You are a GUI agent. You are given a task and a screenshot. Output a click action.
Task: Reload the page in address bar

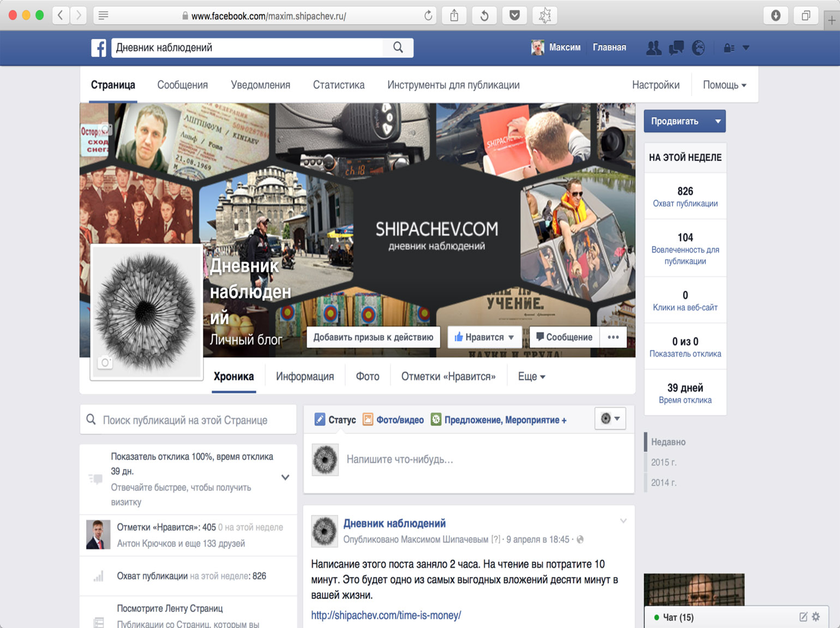[428, 16]
